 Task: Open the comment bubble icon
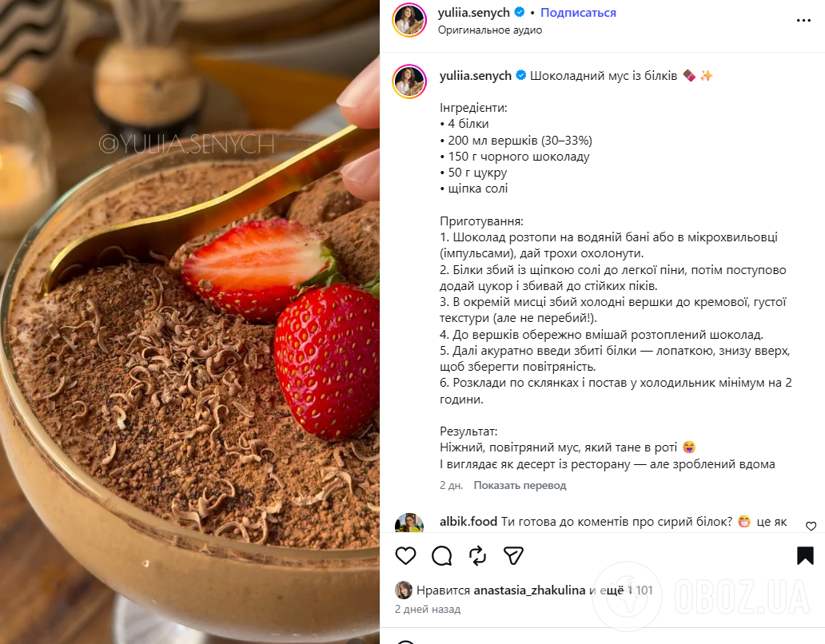coord(441,555)
